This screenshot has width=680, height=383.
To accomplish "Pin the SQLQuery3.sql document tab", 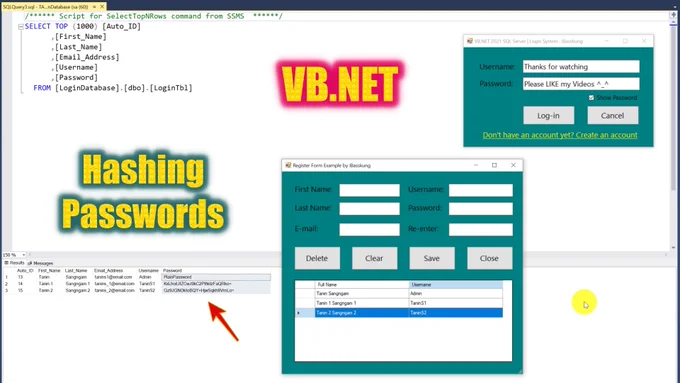I will 94,7.
